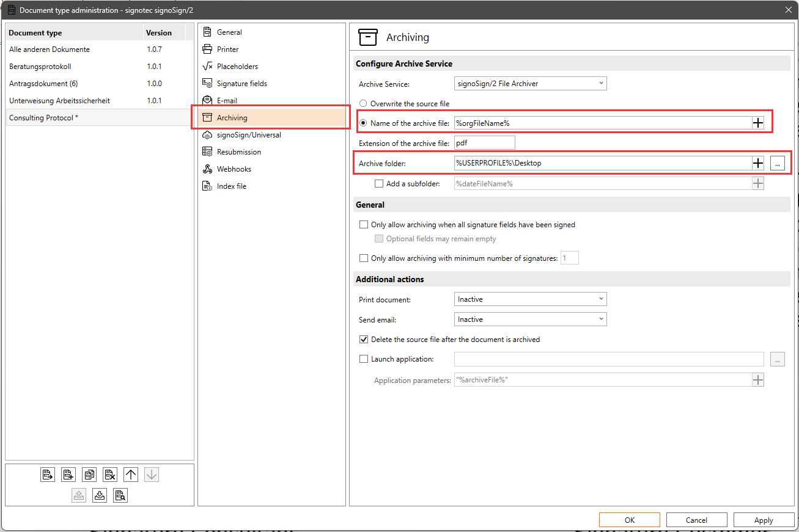
Task: Enable Add a subfolder checkbox
Action: pos(379,183)
